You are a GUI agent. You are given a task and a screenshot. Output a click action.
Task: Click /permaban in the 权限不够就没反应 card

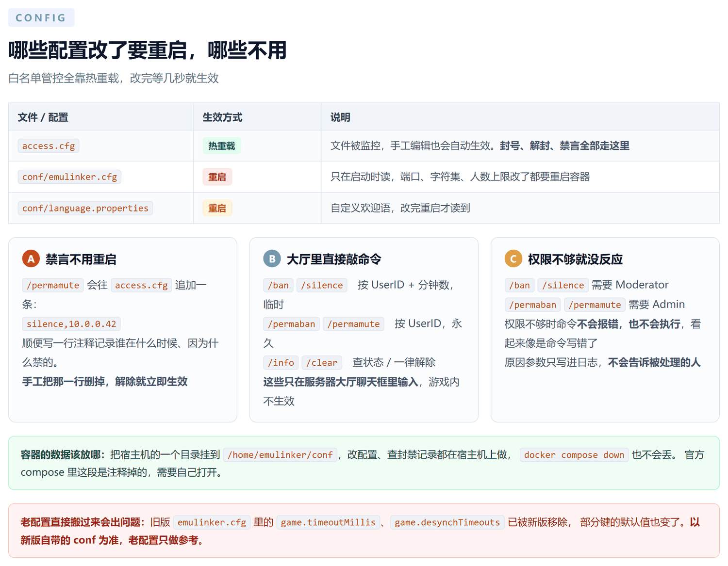(533, 305)
